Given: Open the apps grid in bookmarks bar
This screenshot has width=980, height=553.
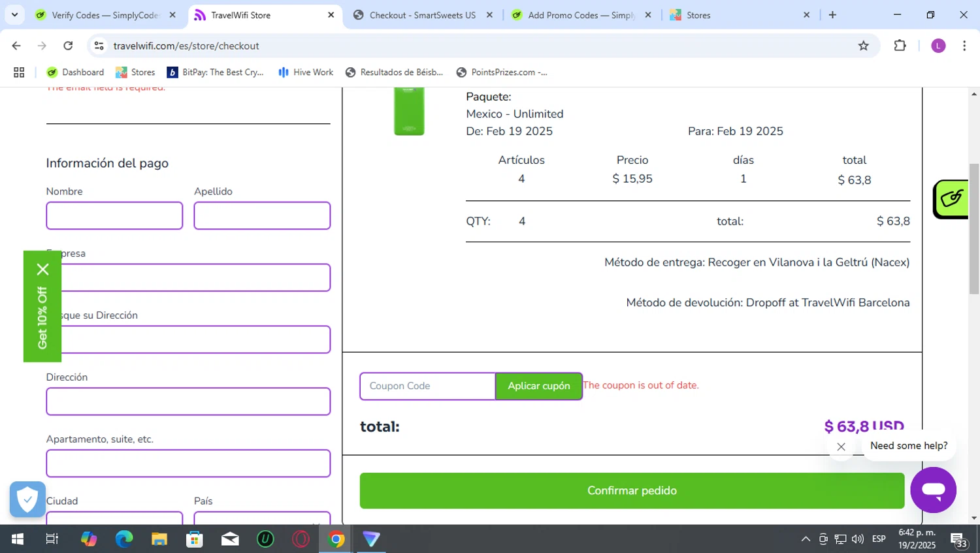Looking at the screenshot, I should click(19, 72).
